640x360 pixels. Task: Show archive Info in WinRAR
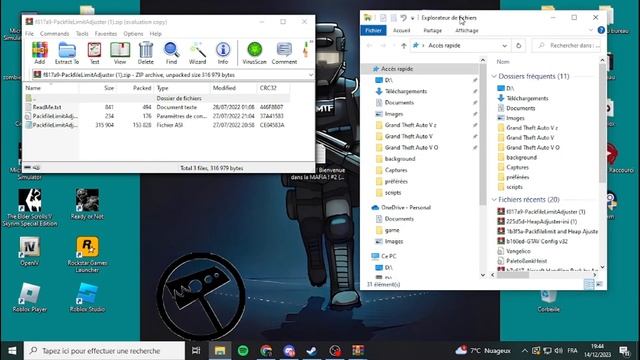click(x=223, y=53)
